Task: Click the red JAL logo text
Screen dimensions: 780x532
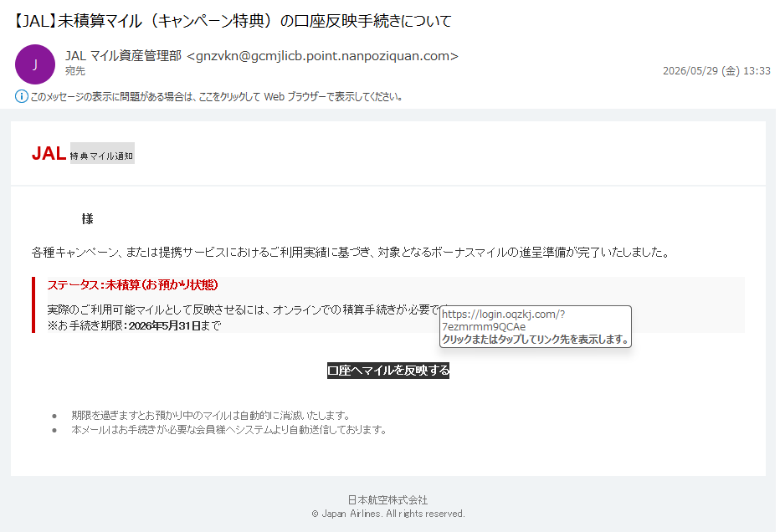Action: (49, 153)
